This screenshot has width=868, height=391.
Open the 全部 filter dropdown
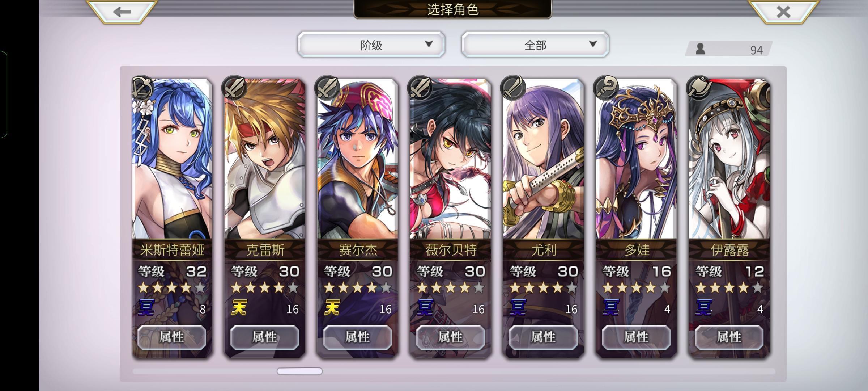coord(535,45)
